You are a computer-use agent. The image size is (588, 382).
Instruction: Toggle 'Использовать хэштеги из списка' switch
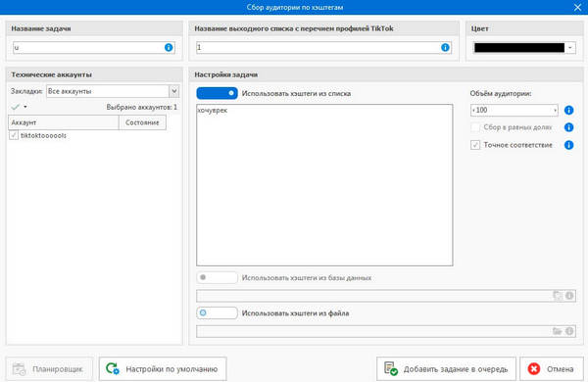point(217,93)
